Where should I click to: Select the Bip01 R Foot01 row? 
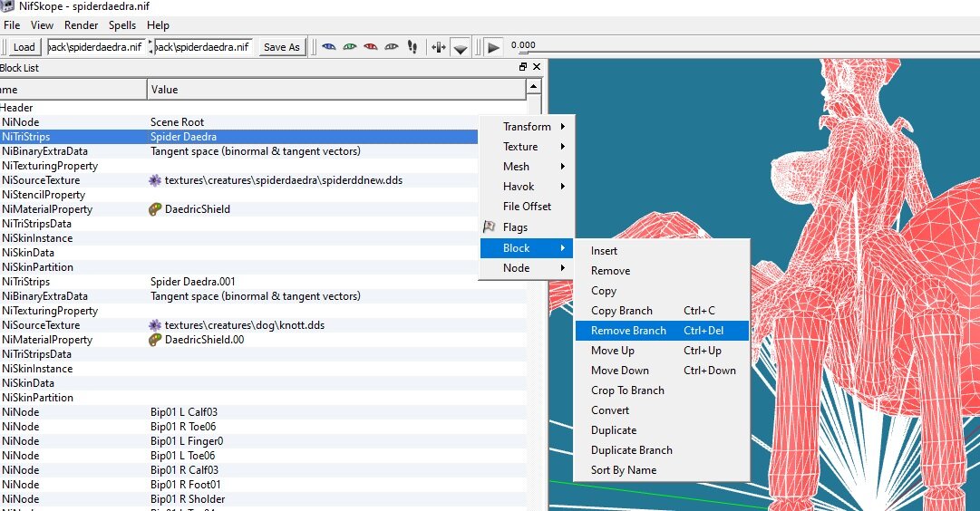pos(263,485)
